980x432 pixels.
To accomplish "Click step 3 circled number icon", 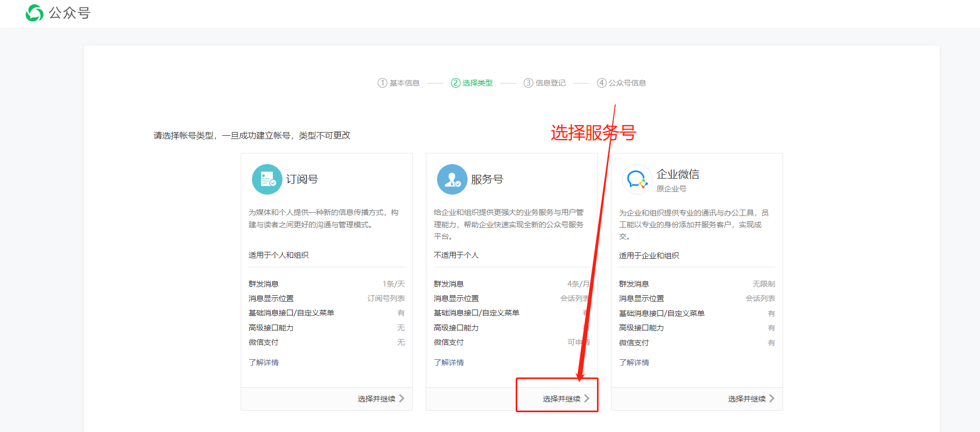I will point(529,83).
